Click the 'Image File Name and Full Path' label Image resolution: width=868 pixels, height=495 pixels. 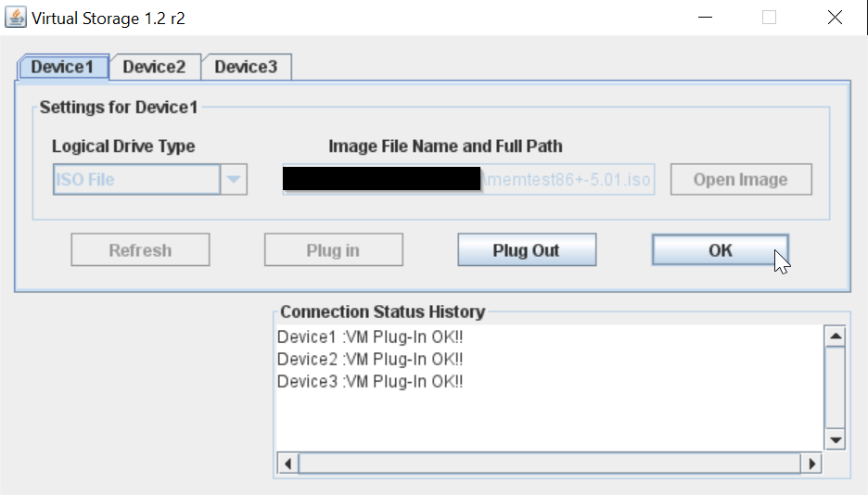[446, 146]
